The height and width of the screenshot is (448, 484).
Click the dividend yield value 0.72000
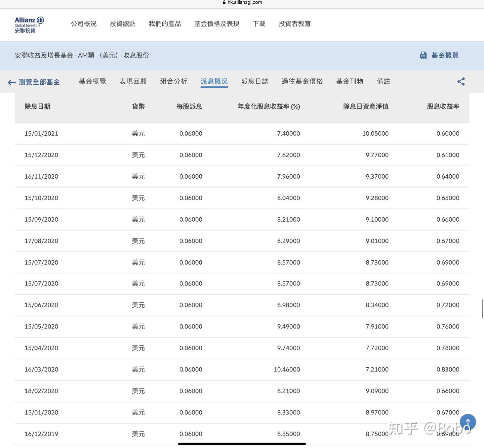448,305
